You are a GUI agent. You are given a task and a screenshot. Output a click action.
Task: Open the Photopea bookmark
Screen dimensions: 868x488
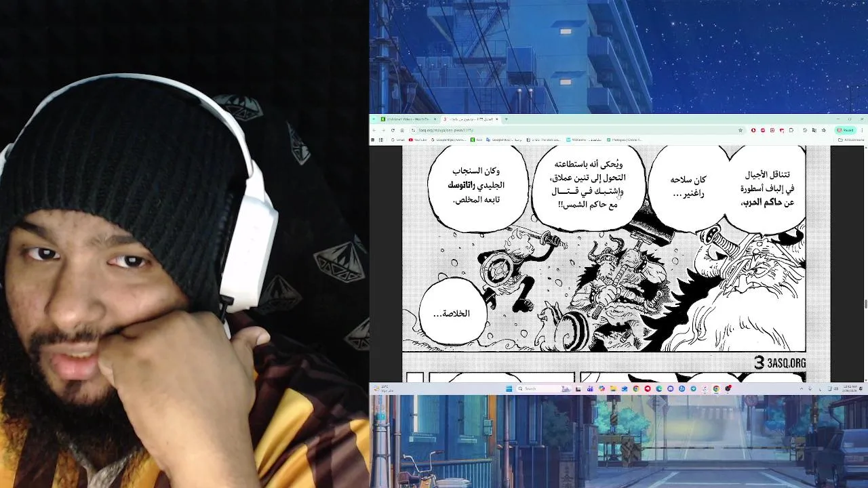[625, 140]
